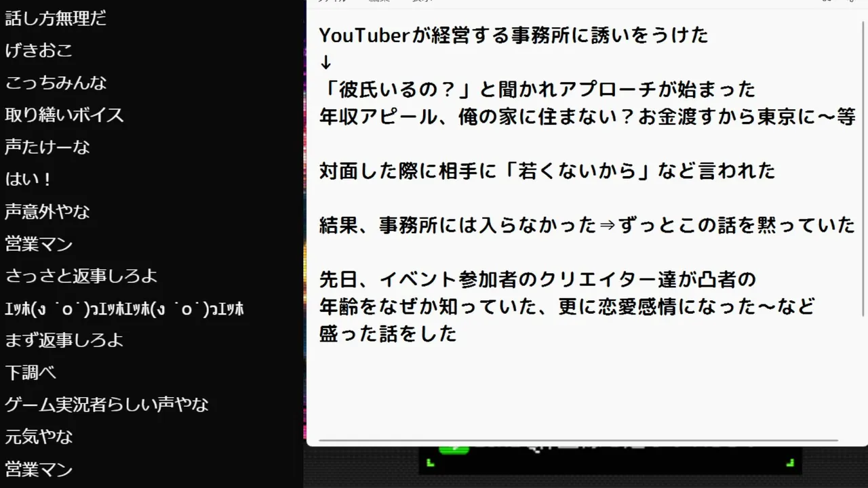Click the chat comment '話し方無理だ'

tap(56, 18)
